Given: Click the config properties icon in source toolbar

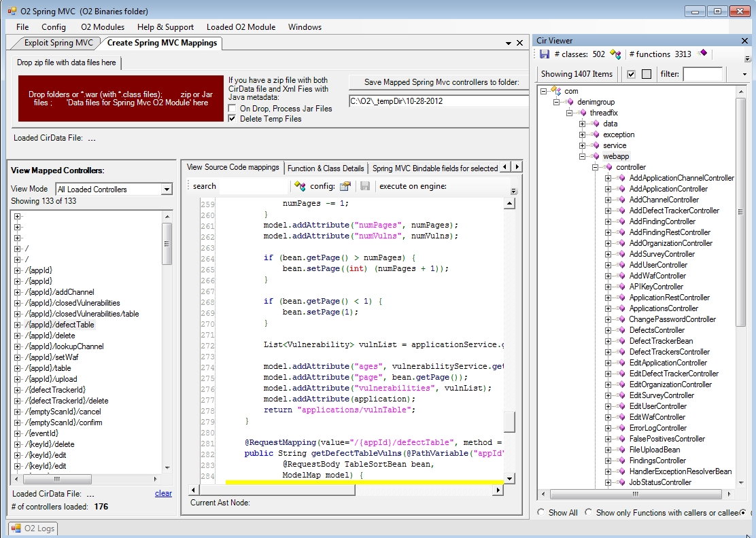Looking at the screenshot, I should tap(345, 186).
